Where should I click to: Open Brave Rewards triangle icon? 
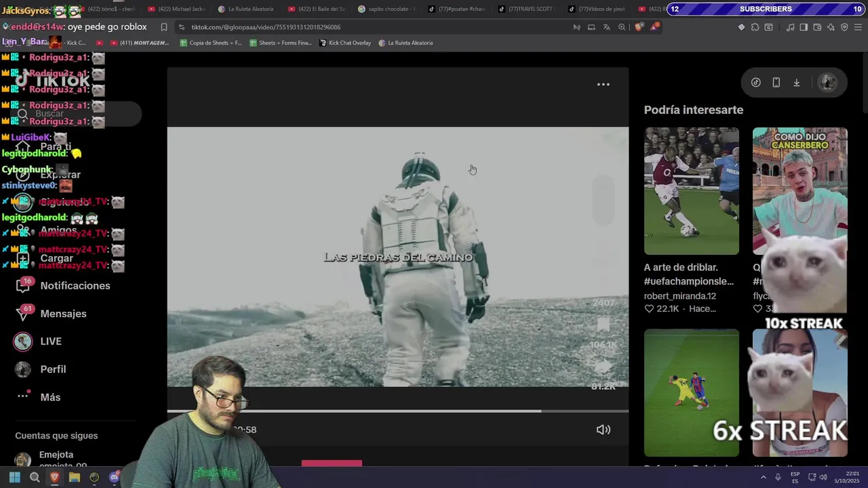point(654,27)
